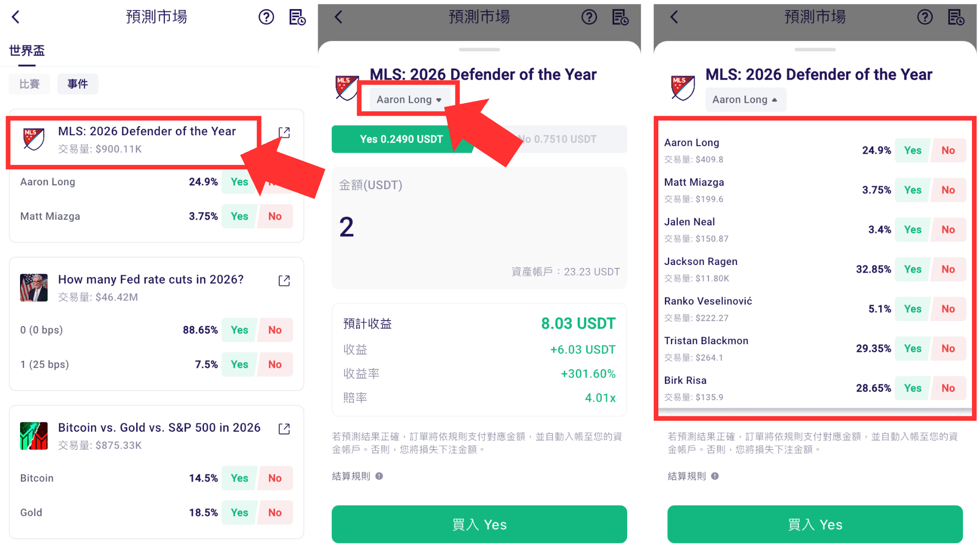The image size is (980, 552).
Task: Collapse the open Aaron Long dropdown above the player list
Action: point(745,100)
